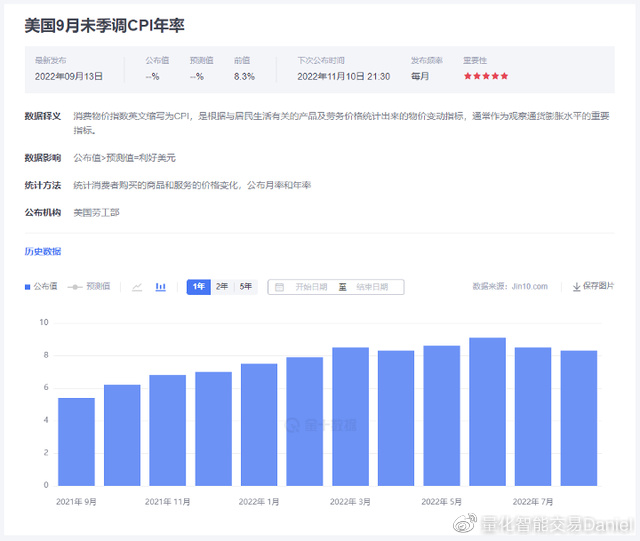
Task: Click the last bar, 2022年 8月
Action: tap(579, 418)
